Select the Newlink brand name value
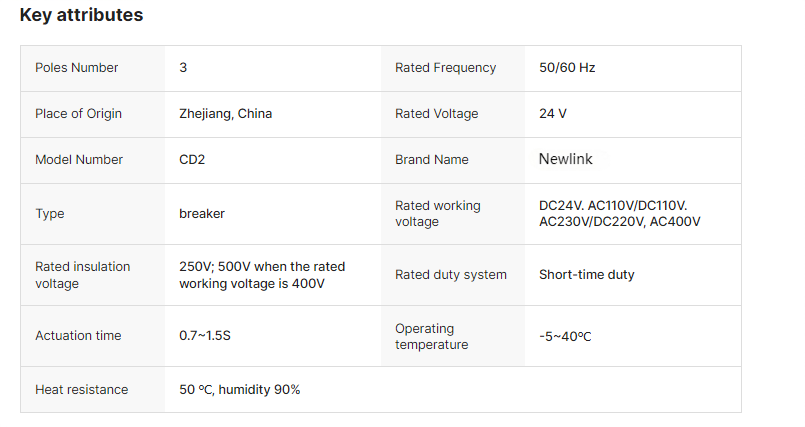805x427 pixels. point(566,160)
